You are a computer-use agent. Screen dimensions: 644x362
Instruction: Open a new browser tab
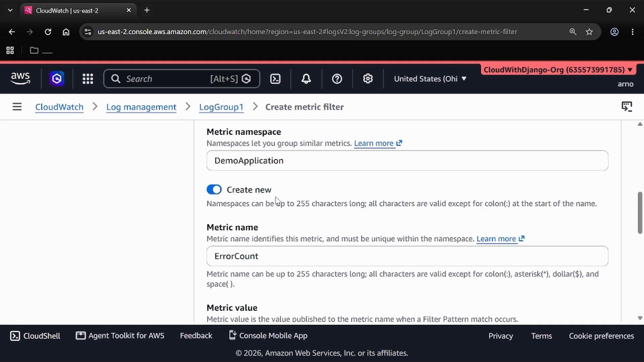click(x=147, y=10)
